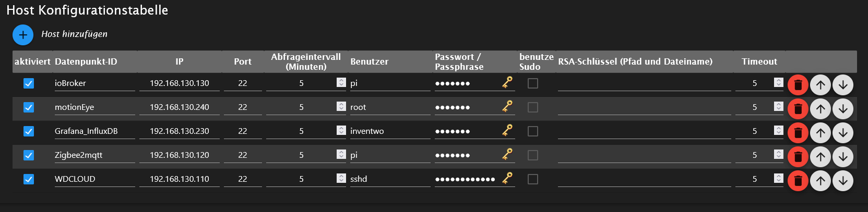Move Grafana_InfluxDB host down
The width and height of the screenshot is (868, 212).
coord(843,132)
